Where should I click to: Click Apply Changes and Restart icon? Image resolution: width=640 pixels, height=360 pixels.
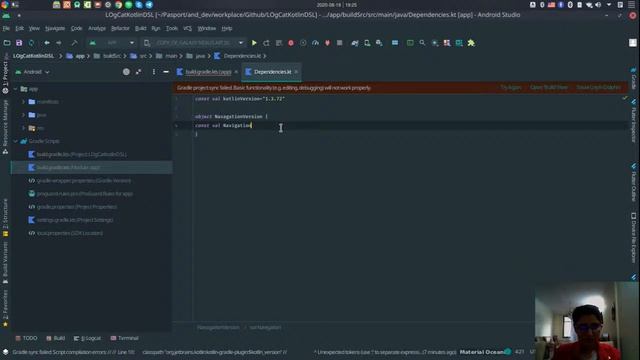click(267, 43)
